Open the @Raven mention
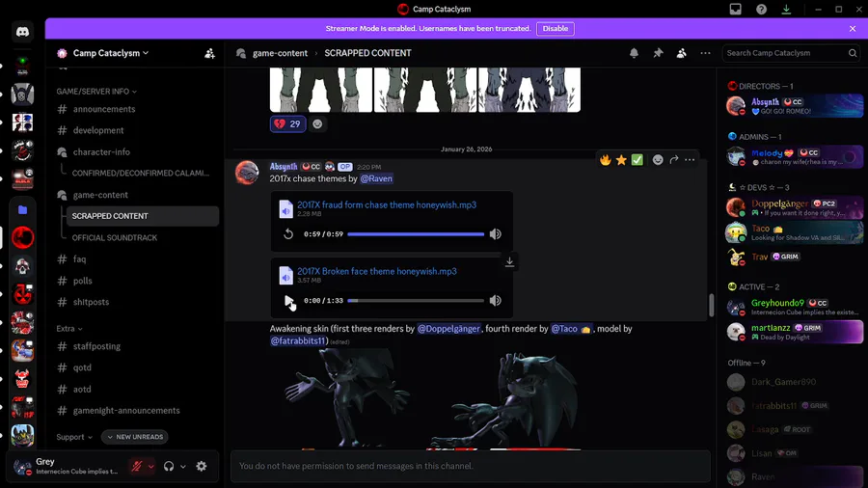 point(376,178)
